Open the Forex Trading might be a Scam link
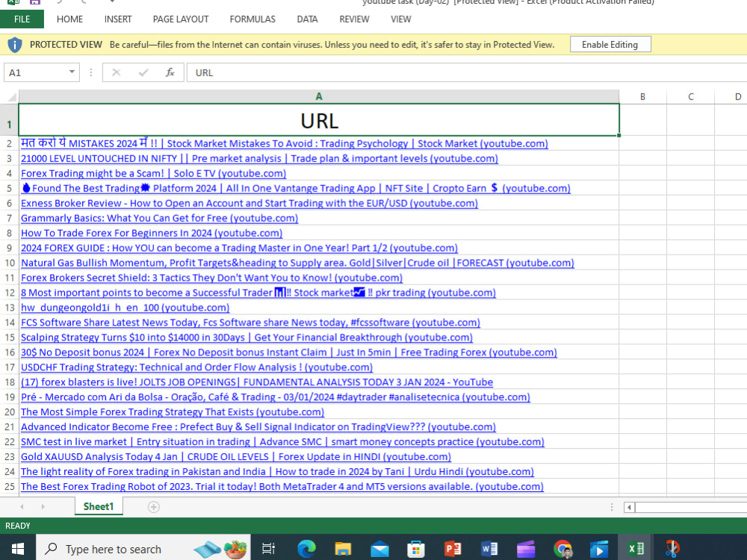Screen dimensions: 747x560 click(x=153, y=173)
